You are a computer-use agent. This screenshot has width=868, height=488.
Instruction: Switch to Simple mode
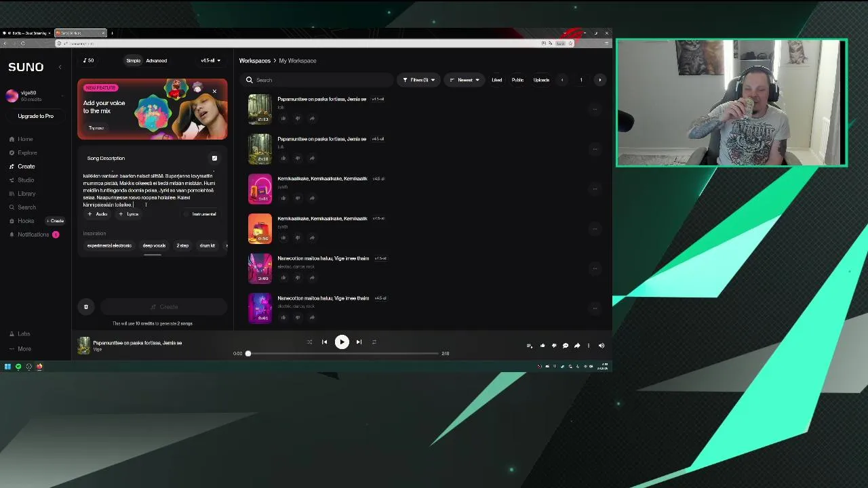(x=133, y=60)
